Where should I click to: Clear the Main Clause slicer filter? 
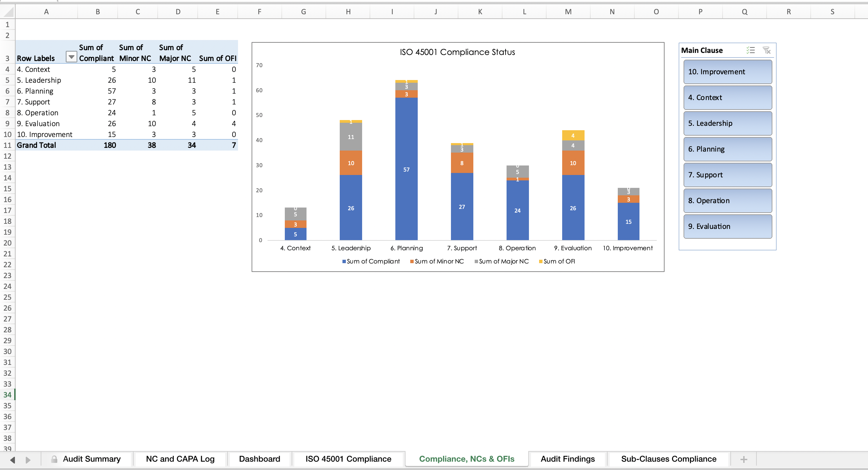point(767,51)
